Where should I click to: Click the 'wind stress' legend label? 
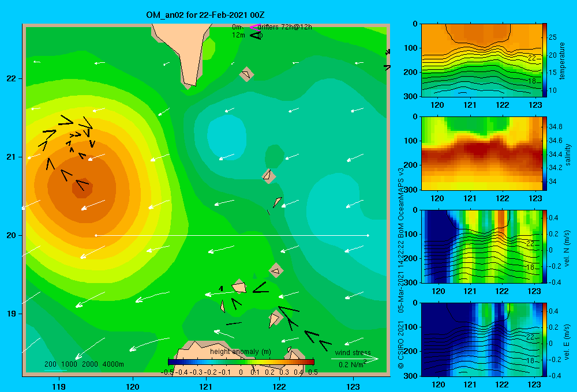[353, 352]
